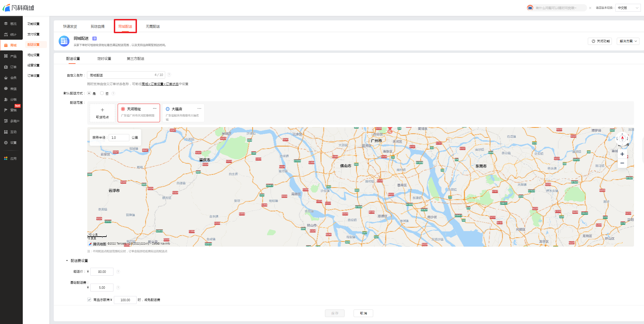The height and width of the screenshot is (324, 644).
Task: Open more options for 天河地址 card
Action: (155, 108)
